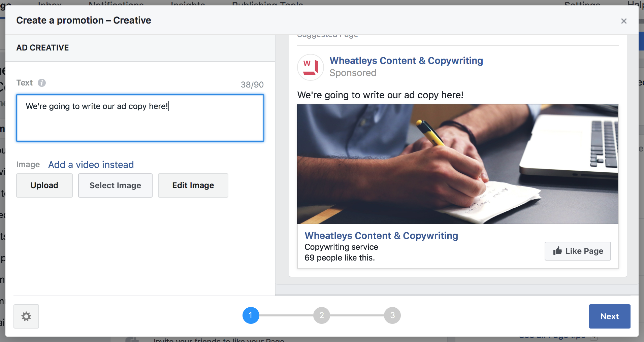Open Wheatleys Content & Copywriting header link
Screen dimensions: 644x342
[406, 61]
